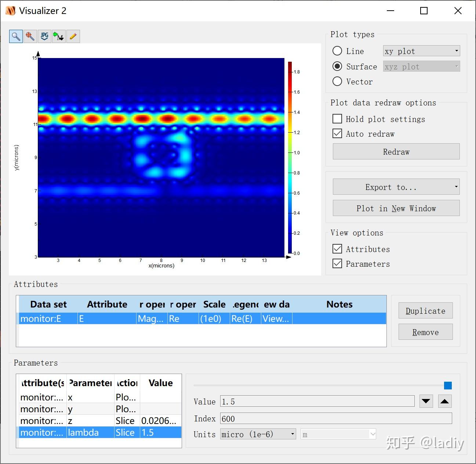Open the xyz plot dropdown

(421, 66)
